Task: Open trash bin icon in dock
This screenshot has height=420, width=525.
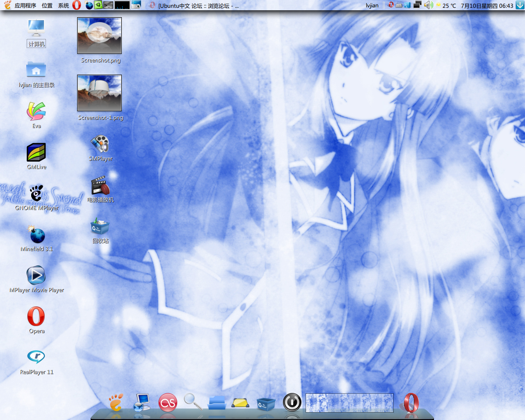Action: pyautogui.click(x=266, y=404)
